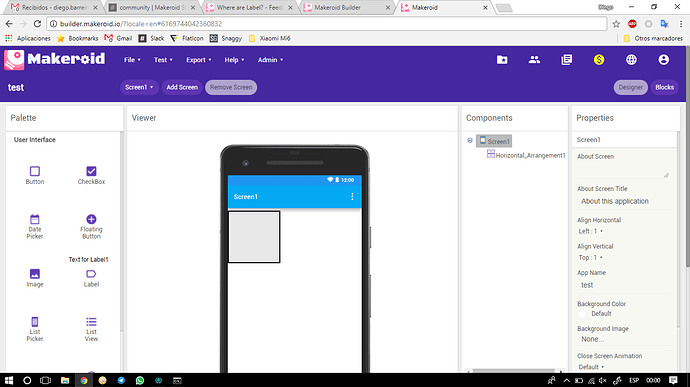Open the Help menu
The width and height of the screenshot is (690, 387).
coord(234,60)
